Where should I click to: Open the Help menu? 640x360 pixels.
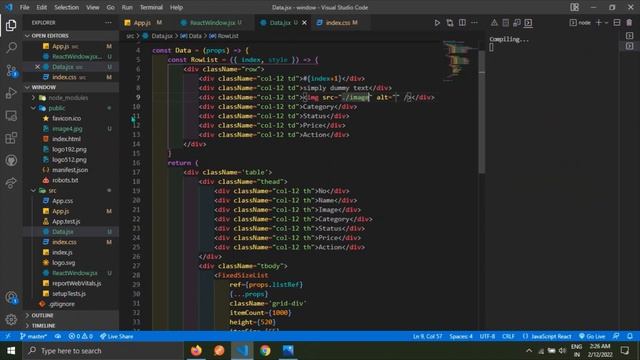point(176,7)
